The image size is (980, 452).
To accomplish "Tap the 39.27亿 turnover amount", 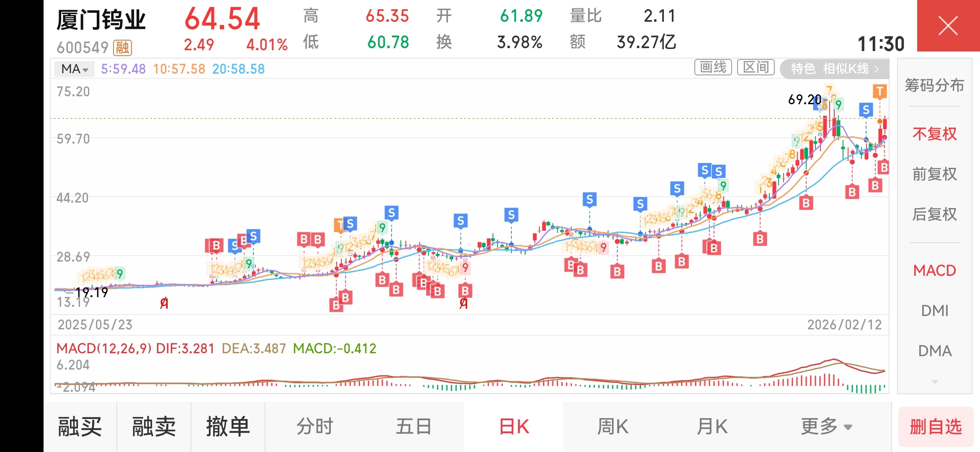I will point(647,42).
